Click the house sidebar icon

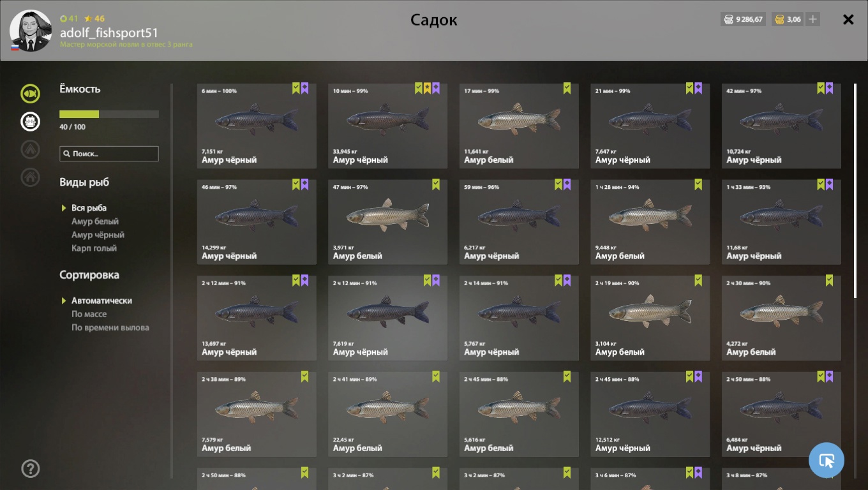[x=30, y=177]
